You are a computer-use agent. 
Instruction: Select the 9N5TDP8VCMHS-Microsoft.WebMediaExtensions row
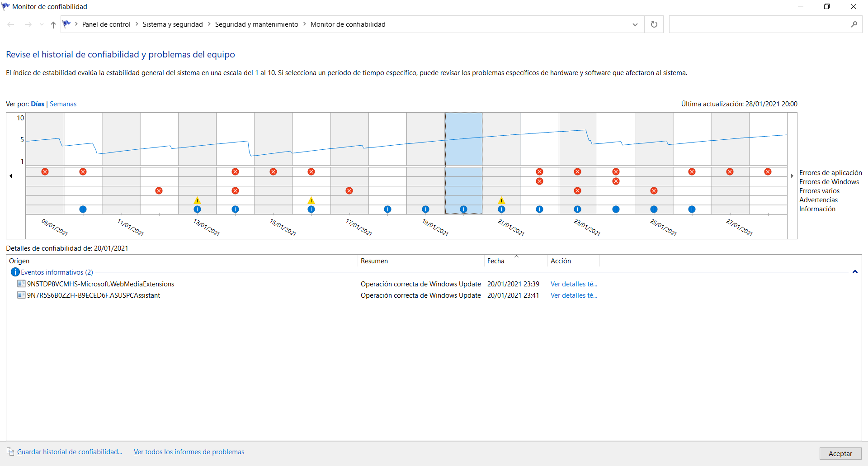[x=307, y=284]
